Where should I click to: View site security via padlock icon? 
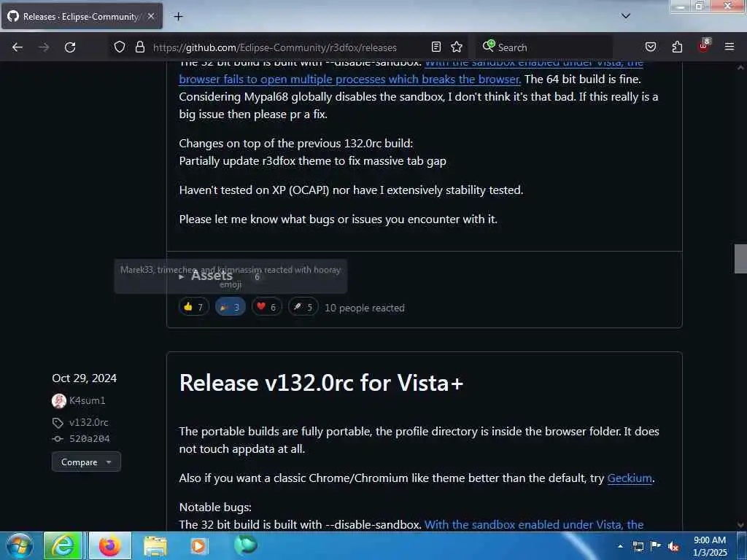(x=139, y=47)
